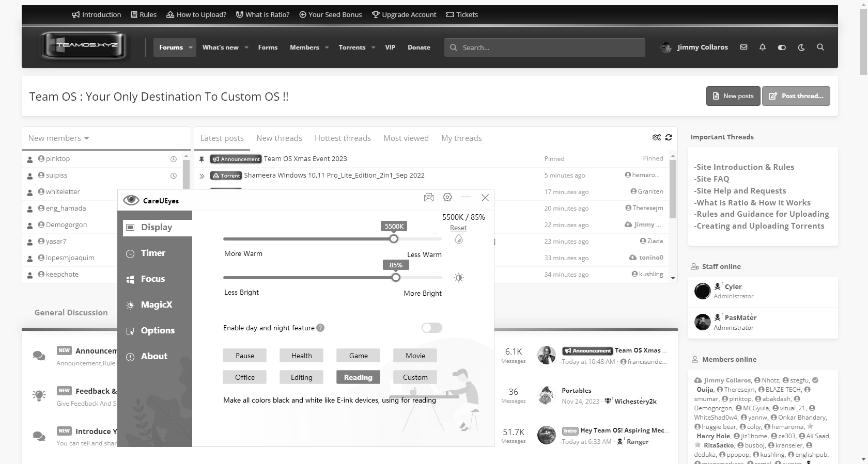The height and width of the screenshot is (464, 868).
Task: Click the Announcements forum chat bubble icon
Action: coord(39,356)
